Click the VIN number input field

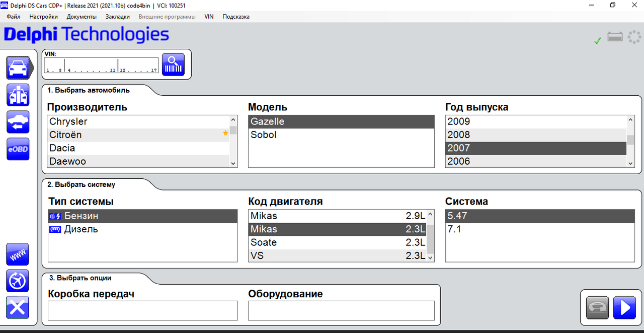pyautogui.click(x=101, y=65)
